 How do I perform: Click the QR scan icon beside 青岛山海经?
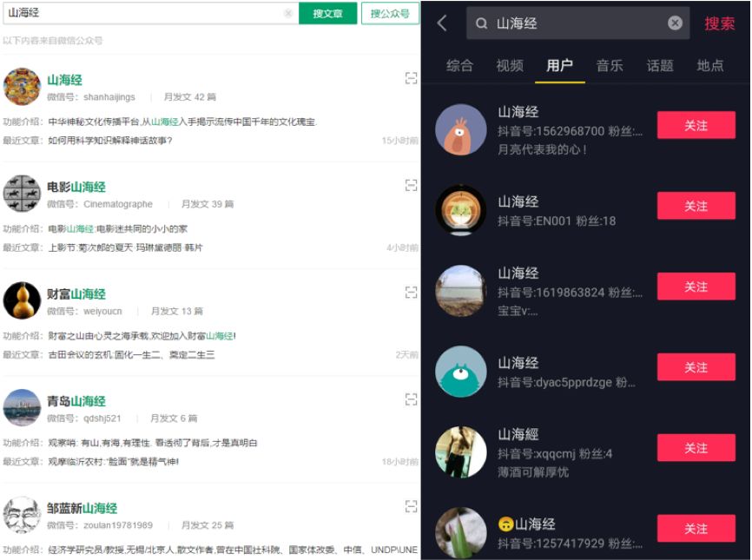(x=411, y=399)
